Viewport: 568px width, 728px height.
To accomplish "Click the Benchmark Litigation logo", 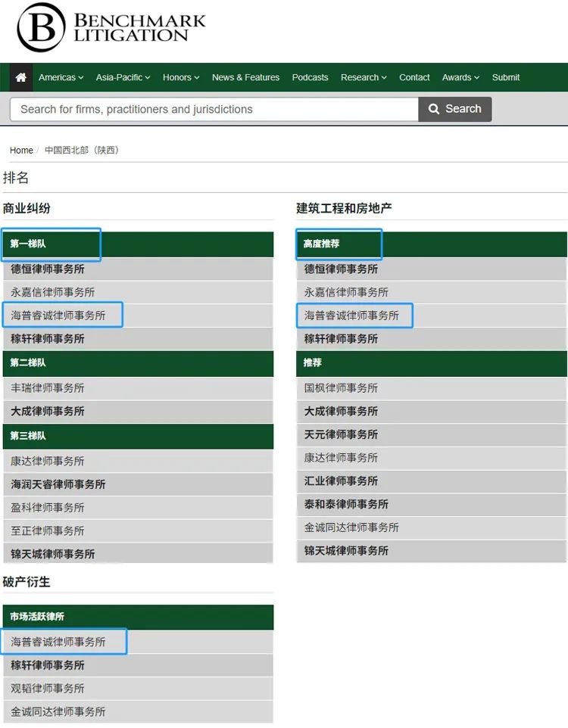I will [x=111, y=27].
